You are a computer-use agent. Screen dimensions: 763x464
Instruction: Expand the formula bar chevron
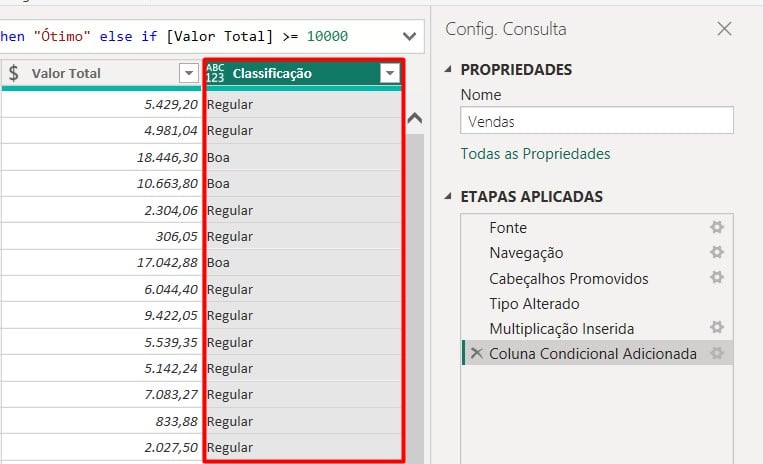point(410,36)
